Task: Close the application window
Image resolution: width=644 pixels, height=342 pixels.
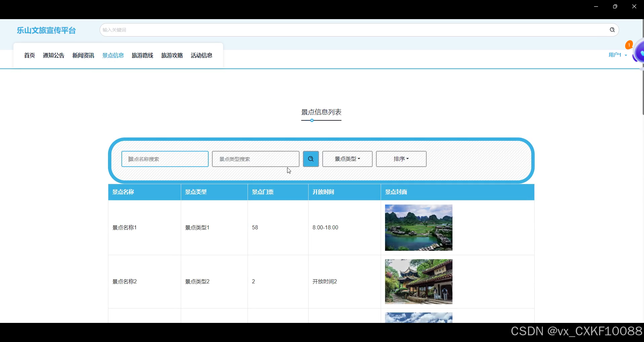Action: [x=634, y=6]
